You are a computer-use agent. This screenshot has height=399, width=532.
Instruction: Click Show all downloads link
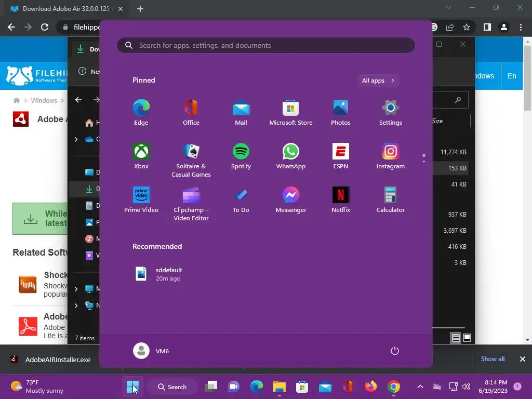click(493, 358)
